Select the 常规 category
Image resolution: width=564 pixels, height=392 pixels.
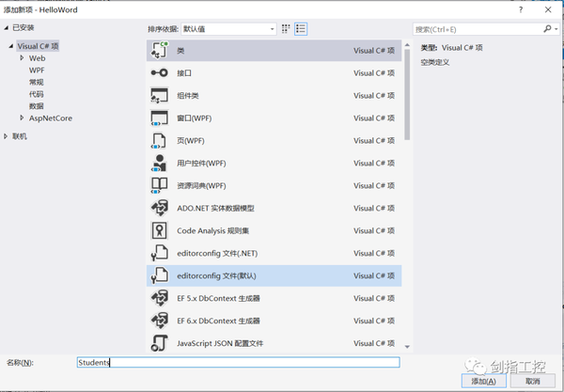tap(37, 82)
